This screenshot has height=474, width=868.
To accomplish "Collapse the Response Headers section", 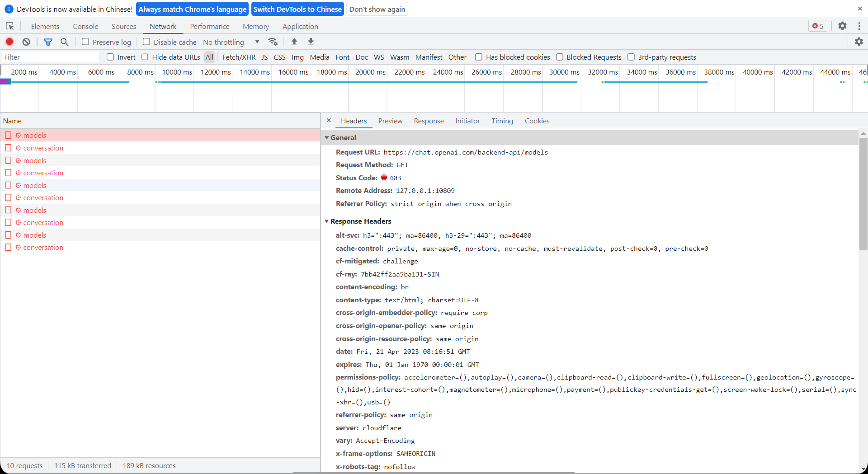I will (x=327, y=221).
